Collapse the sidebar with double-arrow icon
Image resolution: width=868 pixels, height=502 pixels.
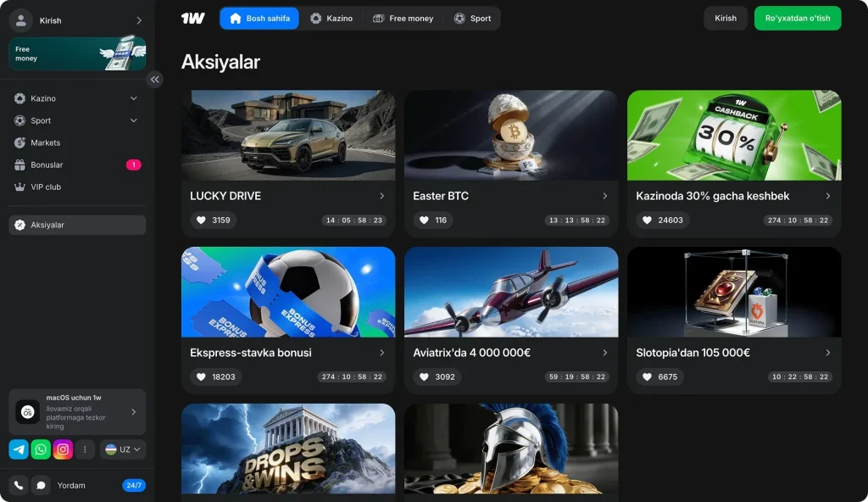(x=154, y=80)
